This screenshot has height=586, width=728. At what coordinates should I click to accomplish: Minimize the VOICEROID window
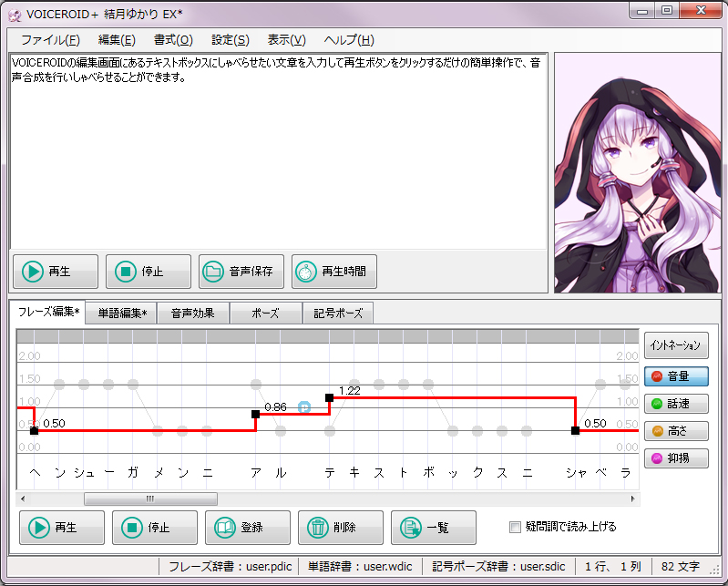(x=642, y=11)
